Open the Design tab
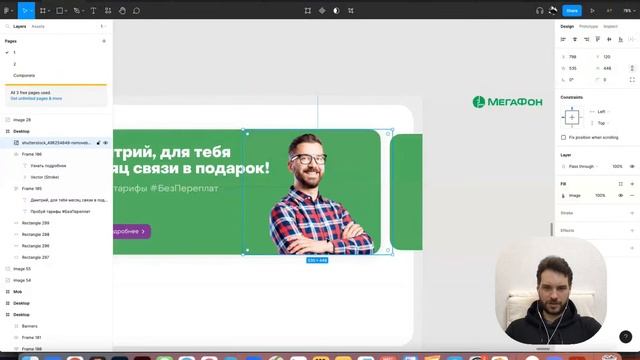 567,26
